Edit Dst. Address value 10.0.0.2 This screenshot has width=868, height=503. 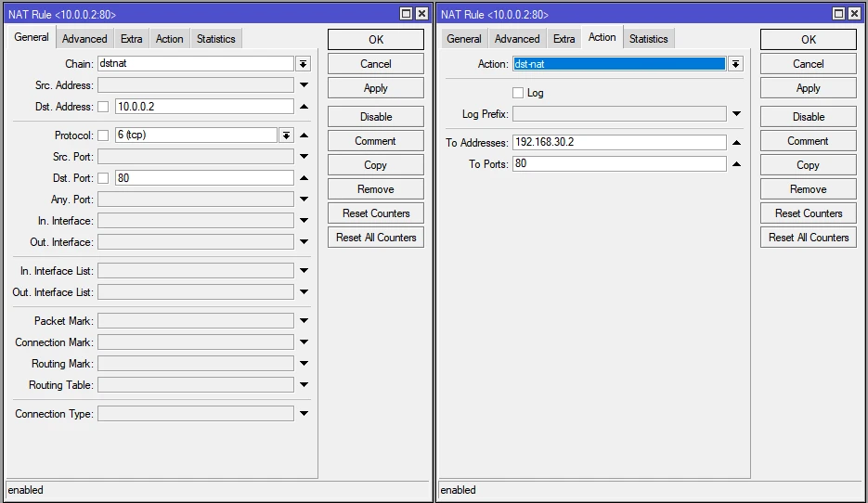[x=204, y=107]
